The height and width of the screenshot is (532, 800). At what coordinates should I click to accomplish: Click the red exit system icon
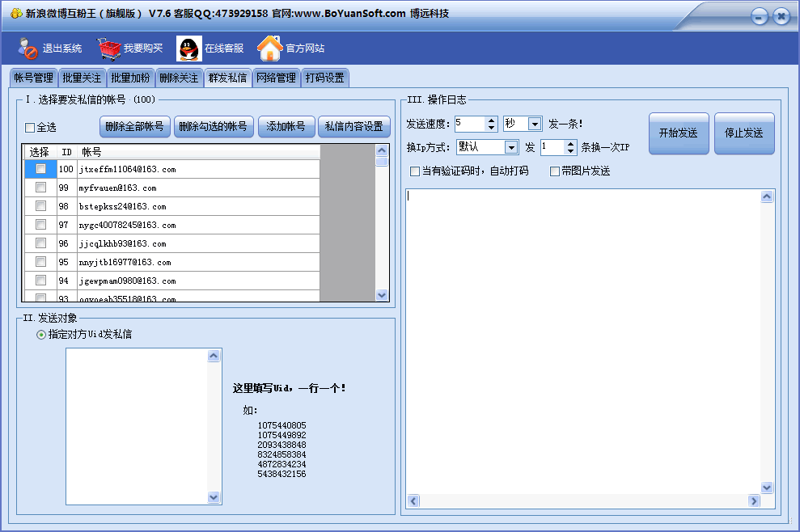[x=28, y=49]
